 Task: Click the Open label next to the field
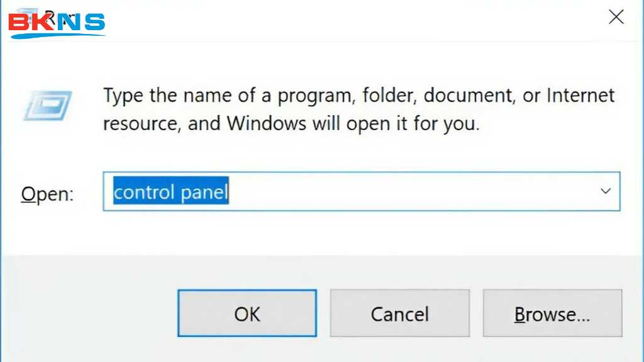click(x=46, y=194)
